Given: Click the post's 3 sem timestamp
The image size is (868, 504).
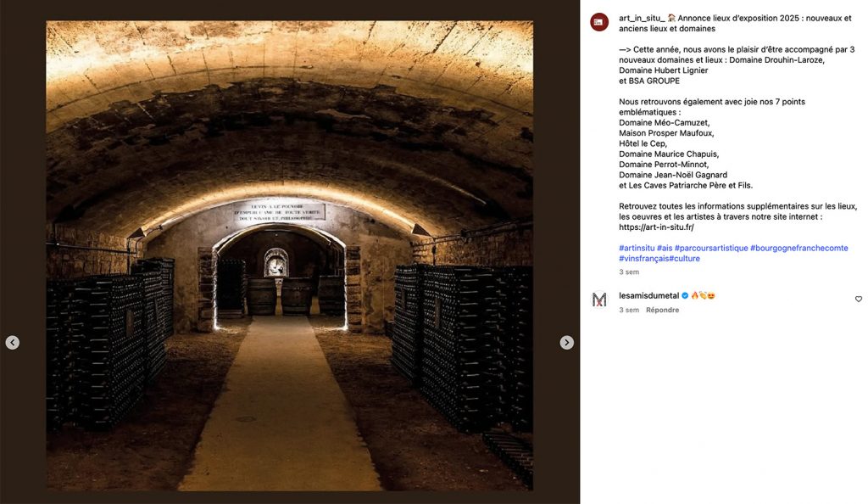Looking at the screenshot, I should coord(629,272).
